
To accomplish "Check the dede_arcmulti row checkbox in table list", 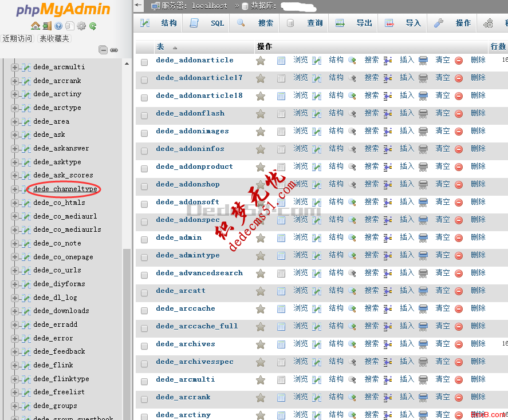I will point(144,382).
